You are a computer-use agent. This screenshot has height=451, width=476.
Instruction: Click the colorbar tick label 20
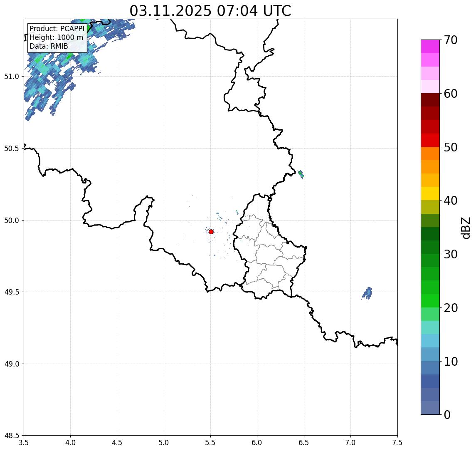pyautogui.click(x=450, y=308)
